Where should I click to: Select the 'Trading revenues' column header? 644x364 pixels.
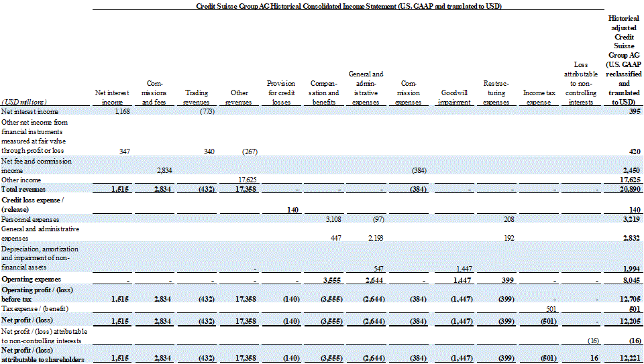tap(197, 97)
